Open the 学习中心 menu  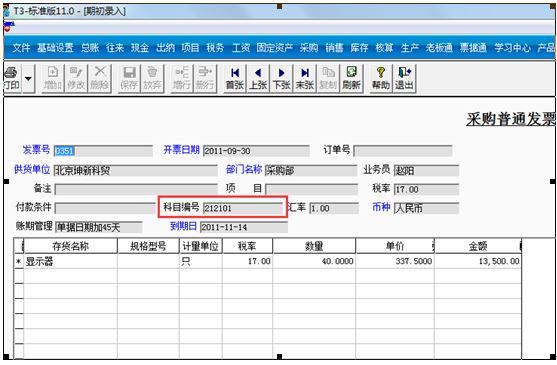coord(512,48)
